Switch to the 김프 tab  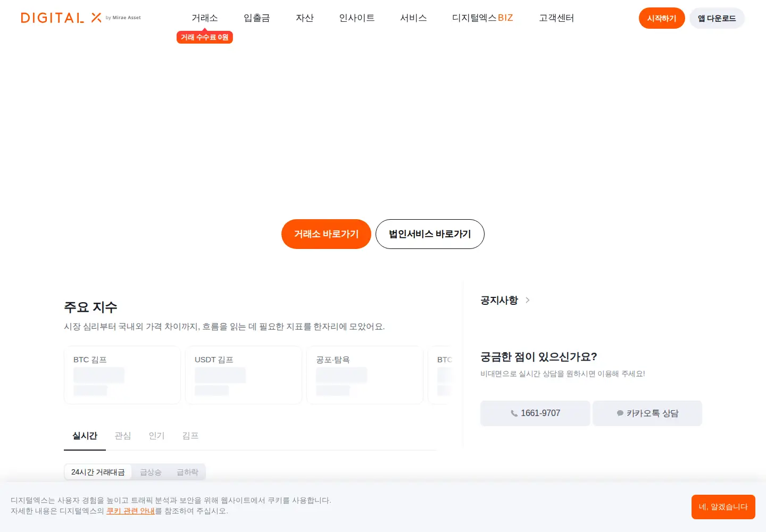click(x=190, y=436)
